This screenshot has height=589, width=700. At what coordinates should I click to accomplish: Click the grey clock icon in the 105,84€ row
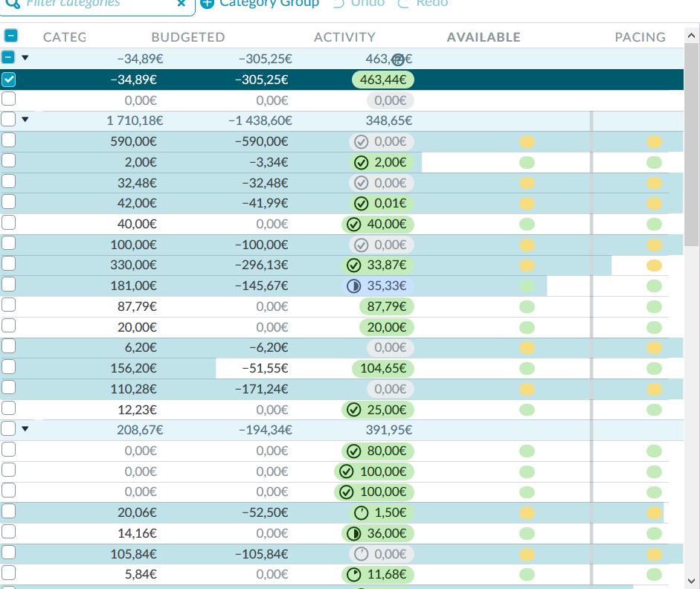click(x=361, y=554)
